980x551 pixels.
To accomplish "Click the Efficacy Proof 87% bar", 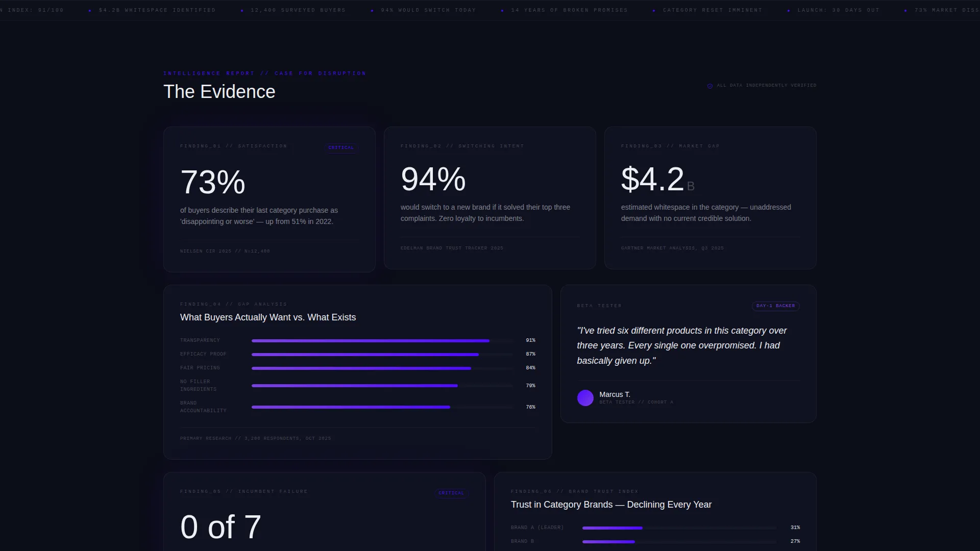I will (382, 355).
